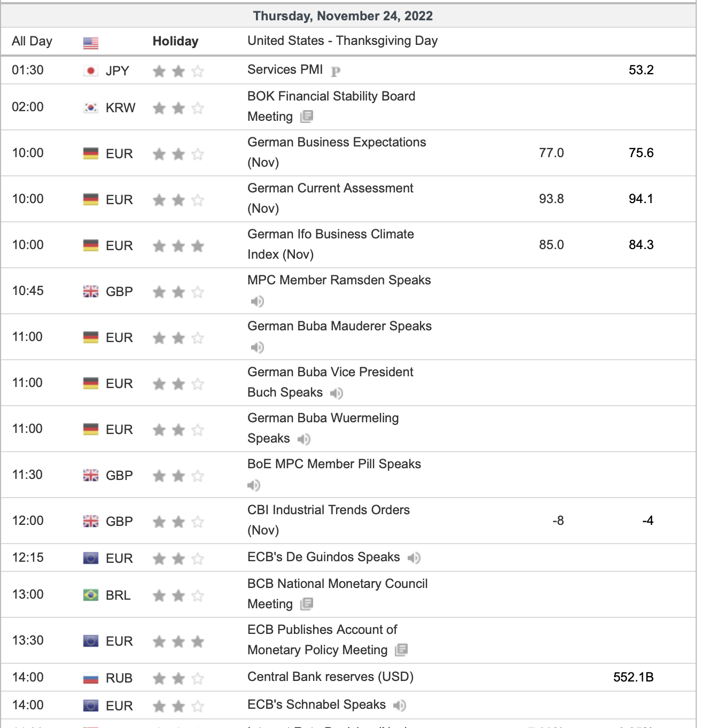Click the speaker icon next to Buch Speaks
Viewport: 701px width, 728px height.
point(336,393)
